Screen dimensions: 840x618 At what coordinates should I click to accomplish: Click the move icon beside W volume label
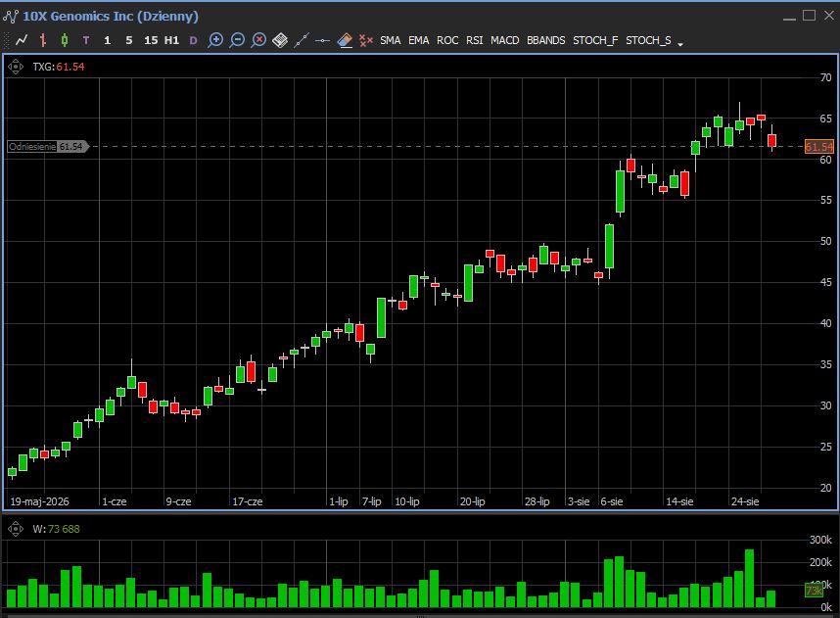click(x=16, y=529)
